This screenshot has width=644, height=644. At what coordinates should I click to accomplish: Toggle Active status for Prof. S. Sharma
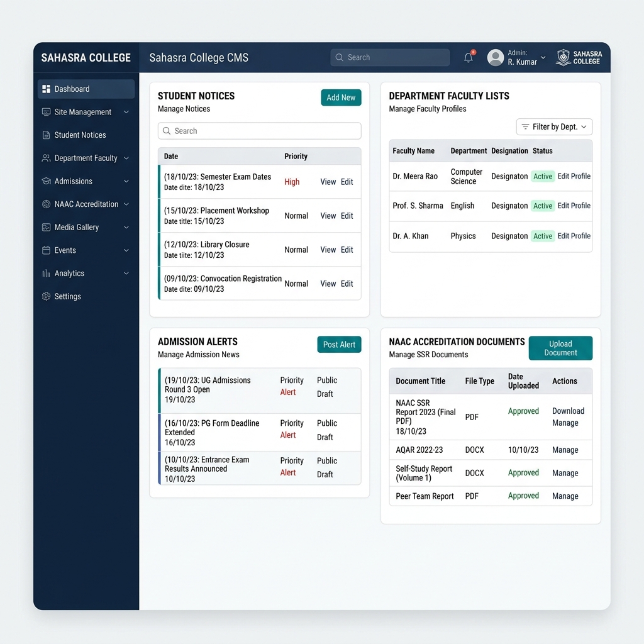(543, 206)
